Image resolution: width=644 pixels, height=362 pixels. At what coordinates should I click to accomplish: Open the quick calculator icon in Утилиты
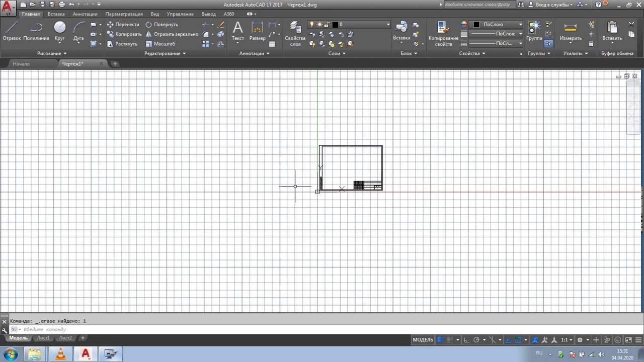click(591, 44)
